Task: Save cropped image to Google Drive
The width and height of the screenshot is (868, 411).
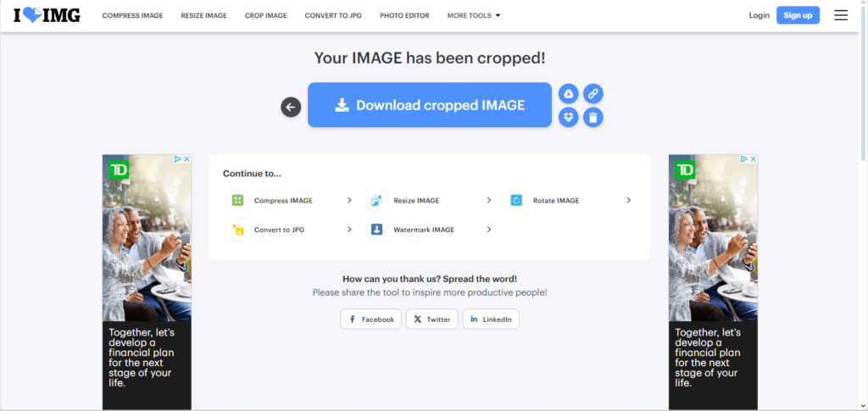Action: click(x=569, y=93)
